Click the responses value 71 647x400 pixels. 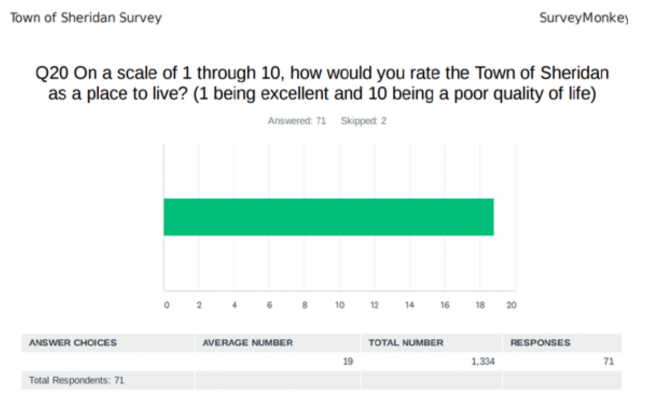tap(609, 362)
